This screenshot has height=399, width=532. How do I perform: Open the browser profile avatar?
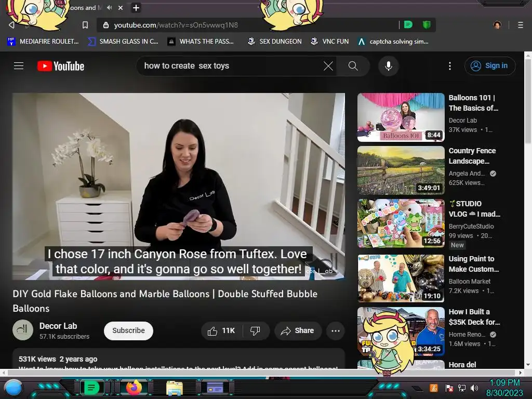coord(497,25)
